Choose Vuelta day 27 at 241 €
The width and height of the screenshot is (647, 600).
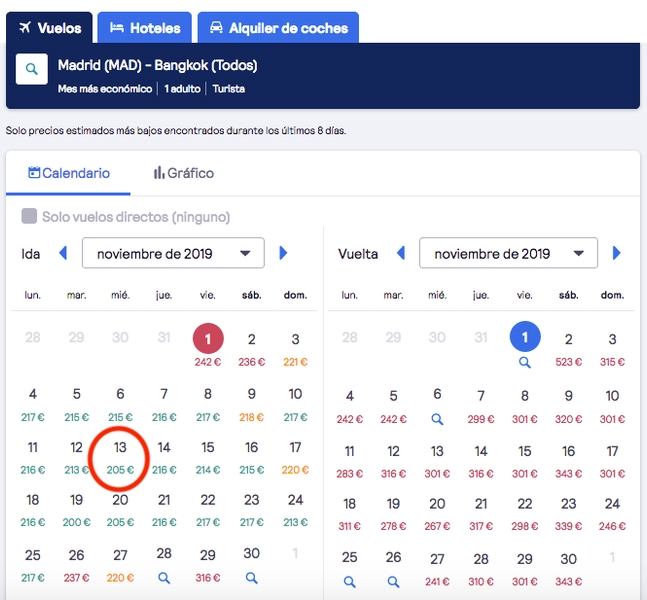click(x=437, y=569)
